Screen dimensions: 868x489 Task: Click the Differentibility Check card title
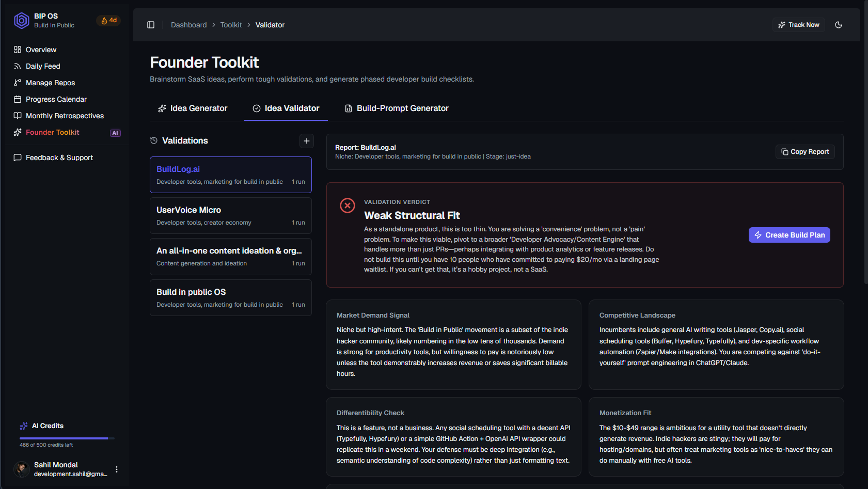pyautogui.click(x=370, y=413)
